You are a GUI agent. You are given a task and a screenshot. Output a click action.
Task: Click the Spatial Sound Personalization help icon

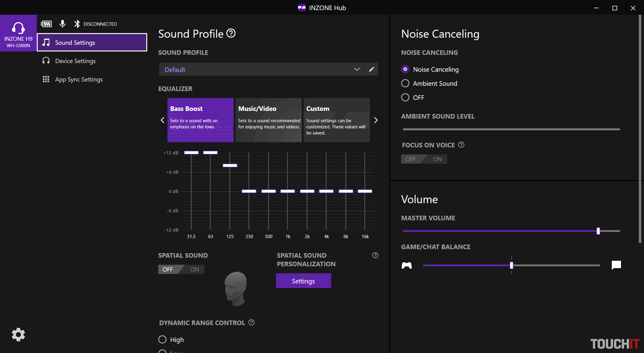point(375,255)
